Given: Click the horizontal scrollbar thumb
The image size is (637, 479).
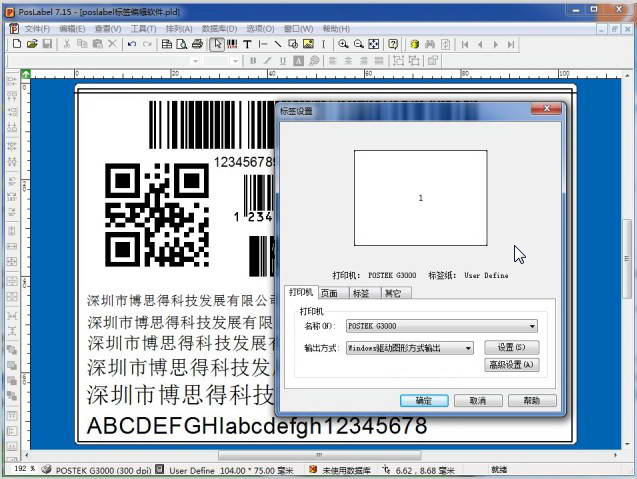Looking at the screenshot, I should [319, 455].
